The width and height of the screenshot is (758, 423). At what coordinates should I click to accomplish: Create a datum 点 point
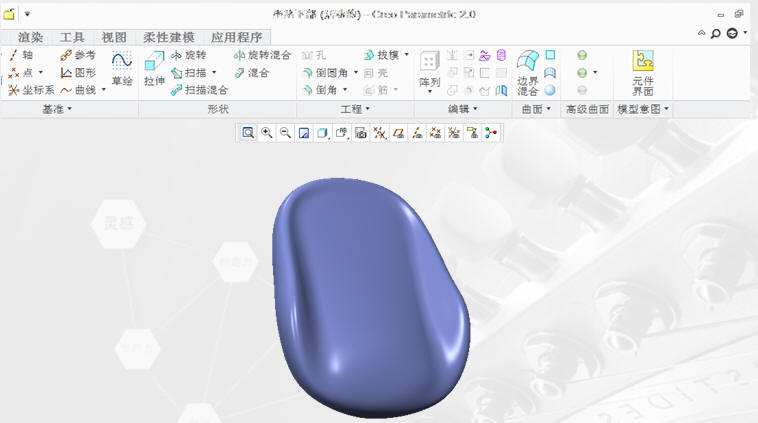21,73
